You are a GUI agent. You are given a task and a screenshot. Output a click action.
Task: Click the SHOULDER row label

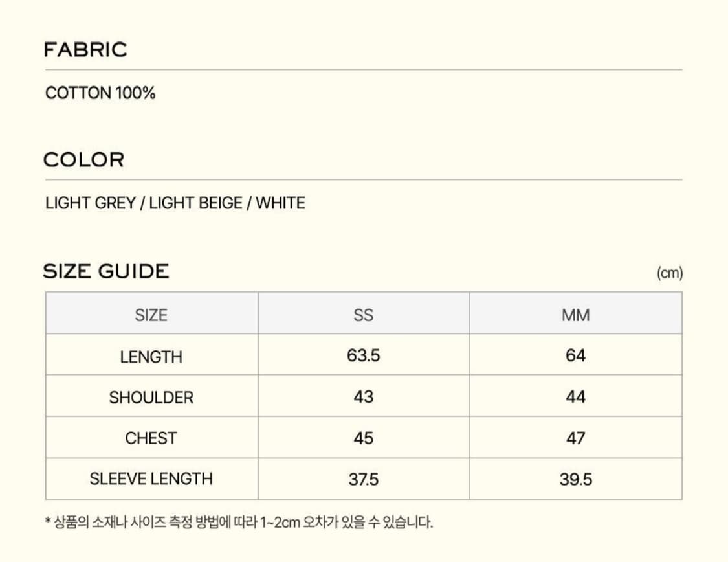151,398
